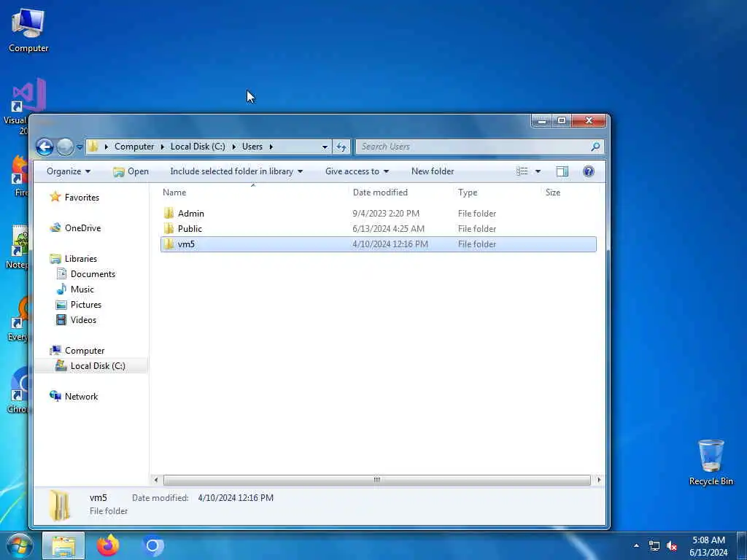Select Computer in the address breadcrumb
Screen dimensions: 747x560
tap(134, 147)
